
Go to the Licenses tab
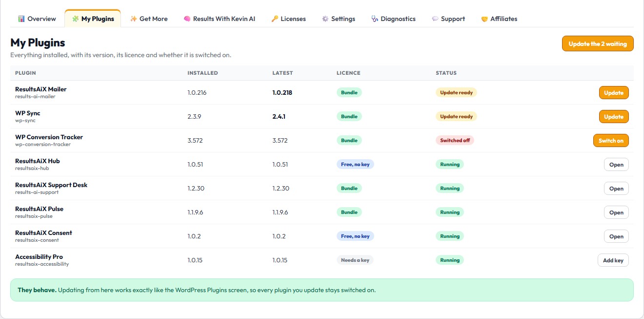(288, 19)
